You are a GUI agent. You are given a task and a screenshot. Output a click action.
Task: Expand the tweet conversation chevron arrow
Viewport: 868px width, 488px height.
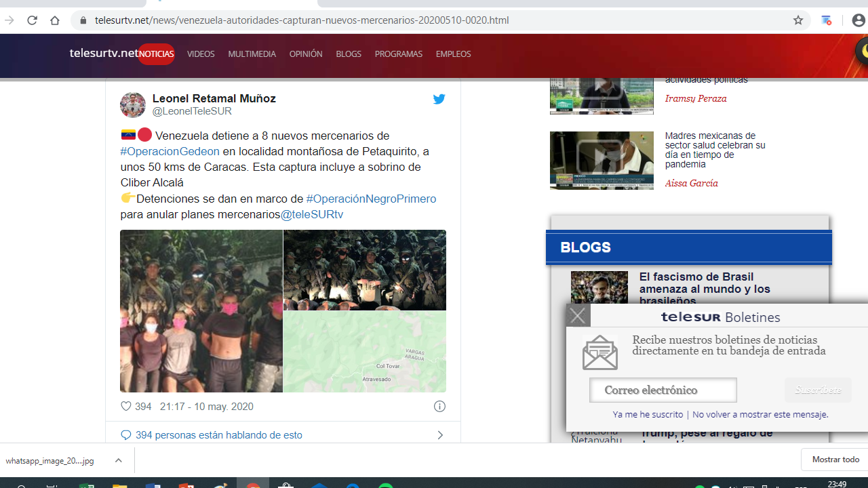coord(440,435)
